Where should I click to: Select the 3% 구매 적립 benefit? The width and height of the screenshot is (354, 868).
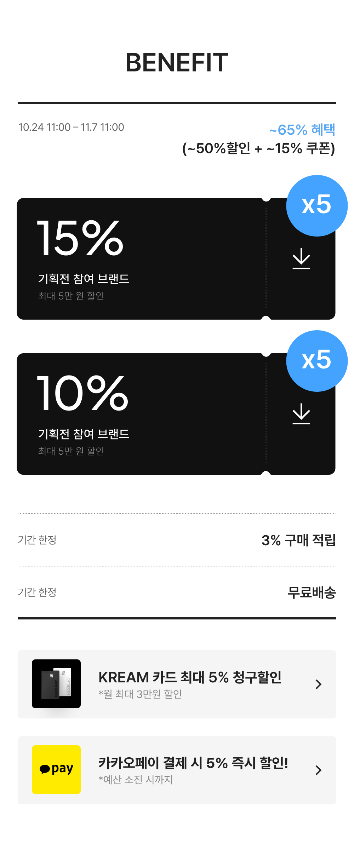tap(298, 540)
